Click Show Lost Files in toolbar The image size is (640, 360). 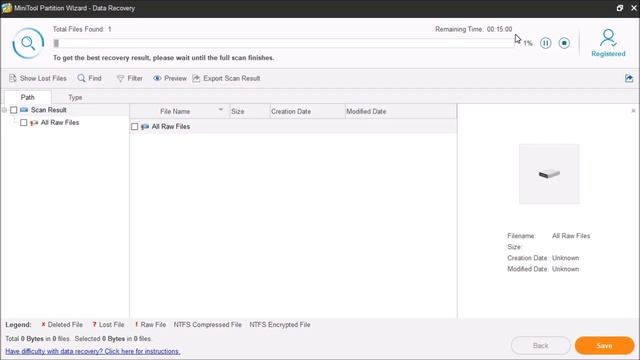click(38, 78)
